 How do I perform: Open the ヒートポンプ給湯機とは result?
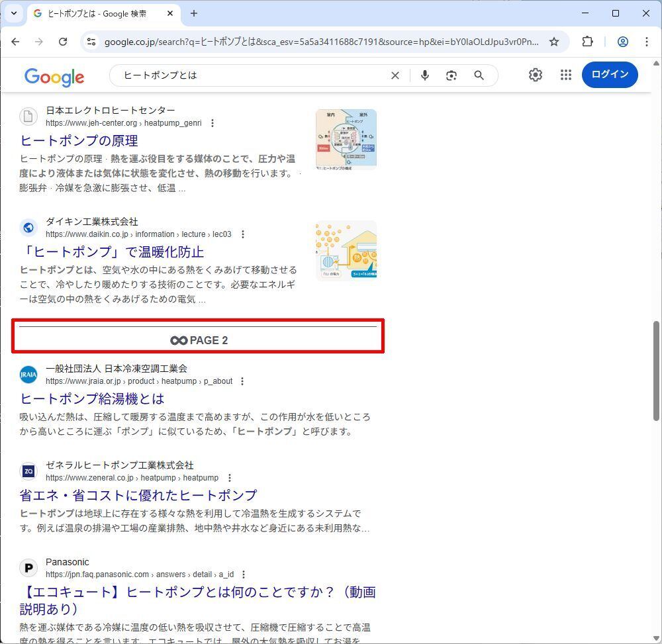(x=92, y=399)
